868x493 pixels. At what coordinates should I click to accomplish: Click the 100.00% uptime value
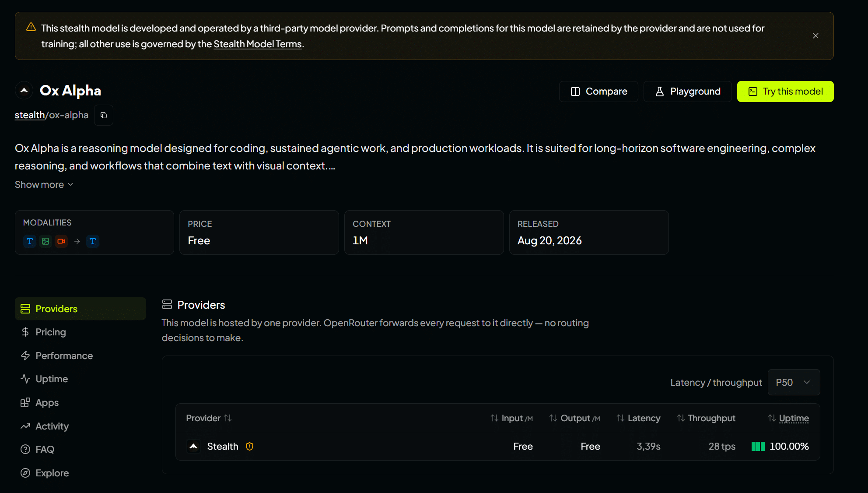[789, 446]
